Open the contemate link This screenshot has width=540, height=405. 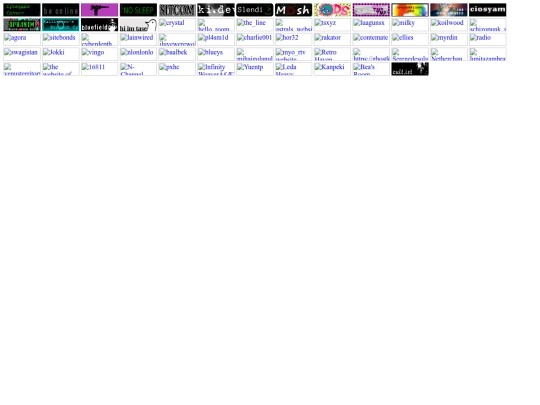tap(371, 40)
